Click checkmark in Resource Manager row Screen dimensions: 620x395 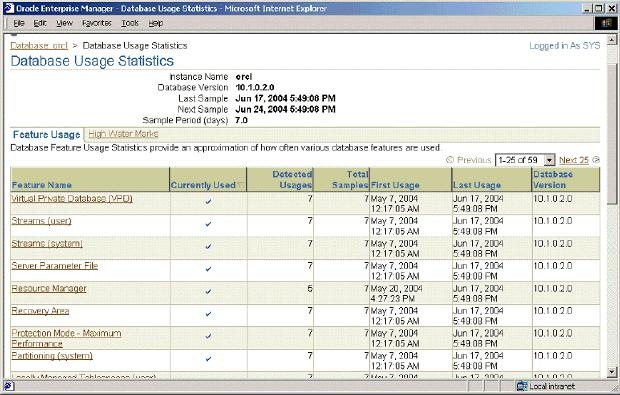[x=208, y=291]
